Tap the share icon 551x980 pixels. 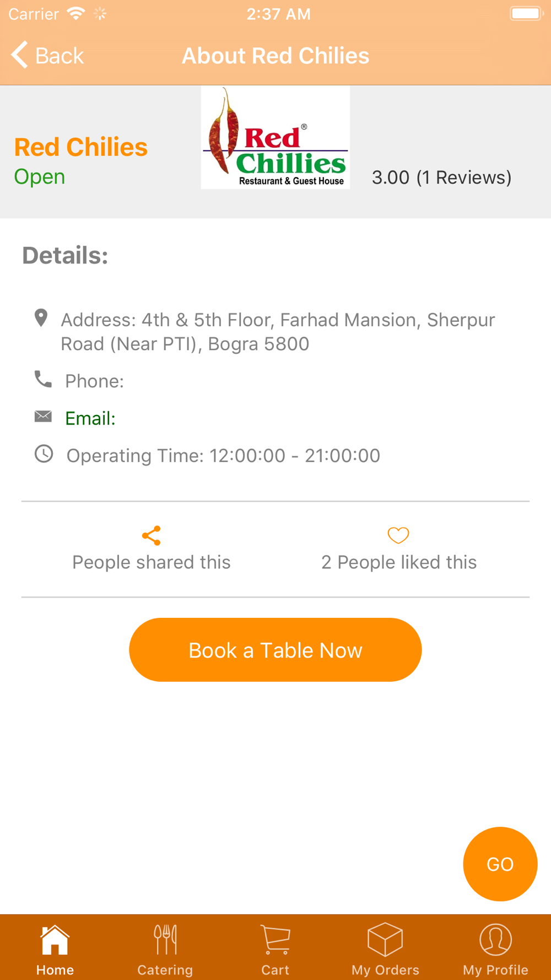tap(151, 535)
